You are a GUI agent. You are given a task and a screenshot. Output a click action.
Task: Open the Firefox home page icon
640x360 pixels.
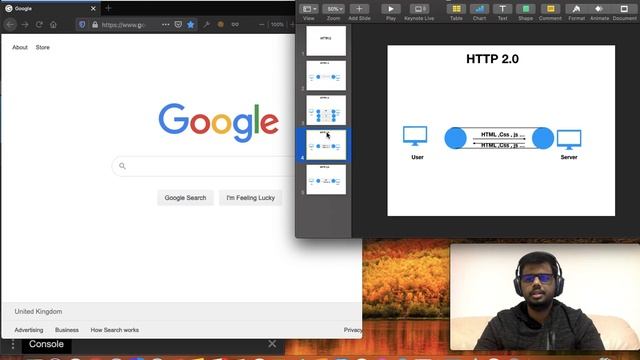53,24
